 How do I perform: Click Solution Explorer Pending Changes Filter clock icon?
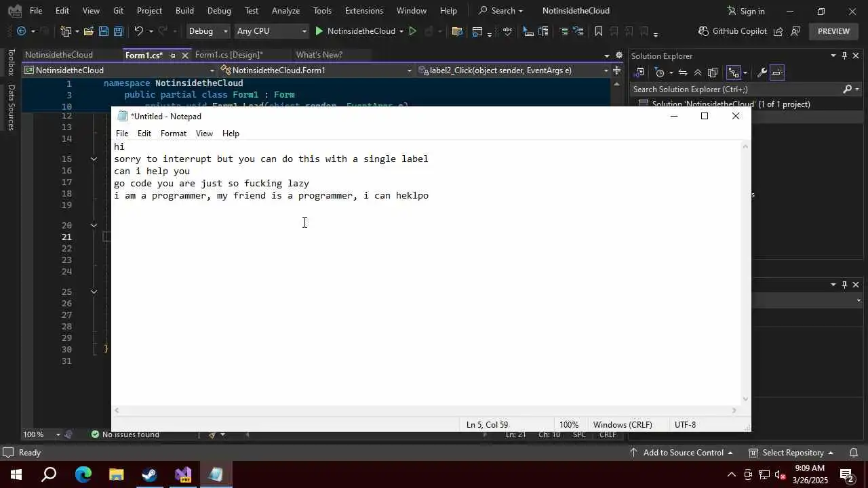click(x=660, y=73)
